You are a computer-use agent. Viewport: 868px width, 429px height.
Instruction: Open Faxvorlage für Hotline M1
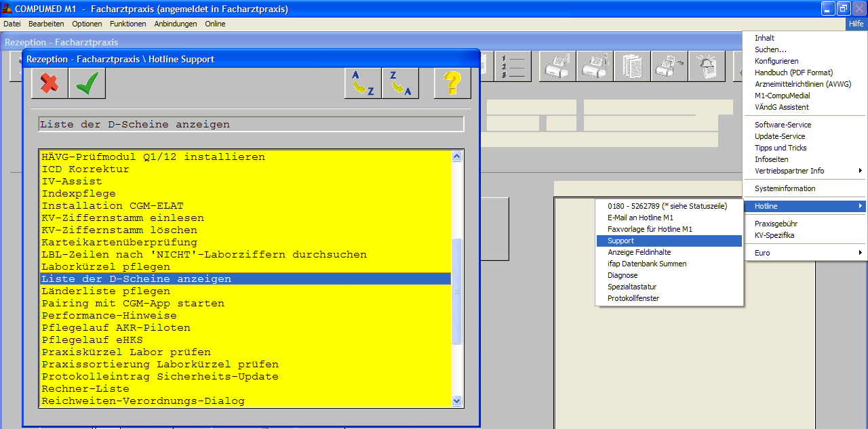pos(669,229)
